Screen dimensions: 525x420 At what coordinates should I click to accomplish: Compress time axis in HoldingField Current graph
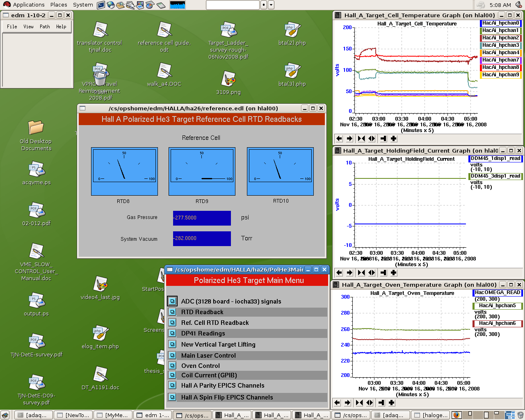pyautogui.click(x=361, y=273)
